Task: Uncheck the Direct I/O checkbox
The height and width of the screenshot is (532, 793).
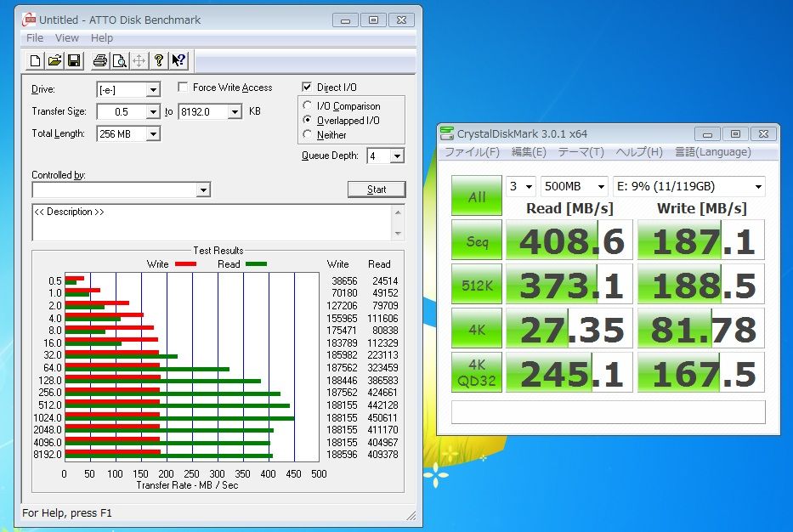Action: click(308, 88)
